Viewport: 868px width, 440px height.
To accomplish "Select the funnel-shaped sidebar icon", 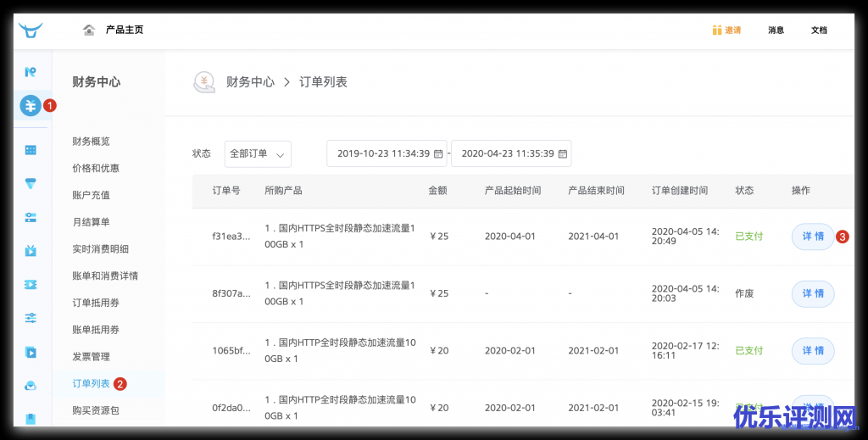I will 31,184.
